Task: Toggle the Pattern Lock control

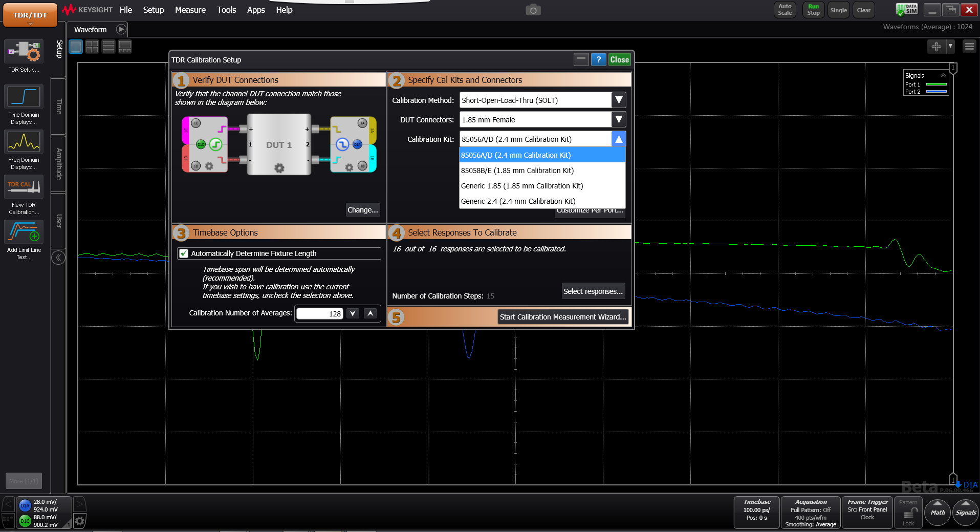Action: point(907,512)
